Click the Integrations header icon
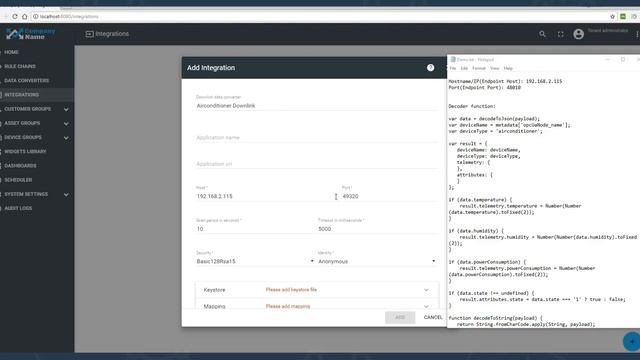The image size is (640, 360). tap(89, 34)
